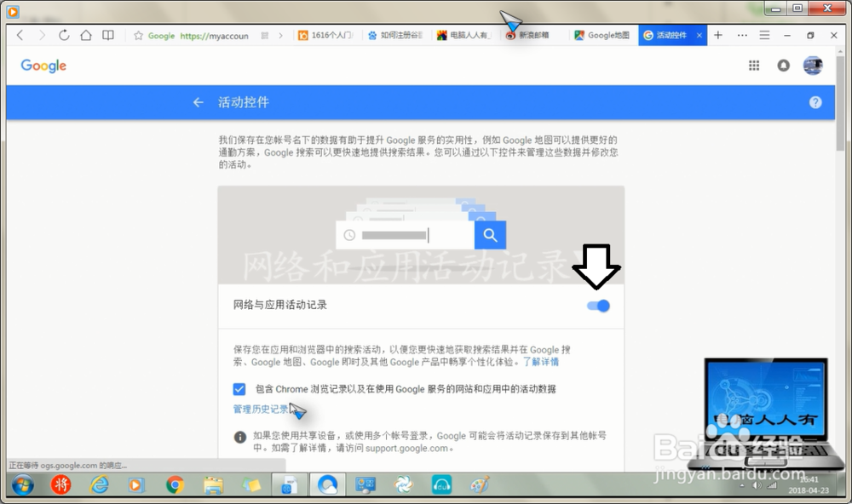Click the info icon beside 共享设备 notice

point(239,438)
